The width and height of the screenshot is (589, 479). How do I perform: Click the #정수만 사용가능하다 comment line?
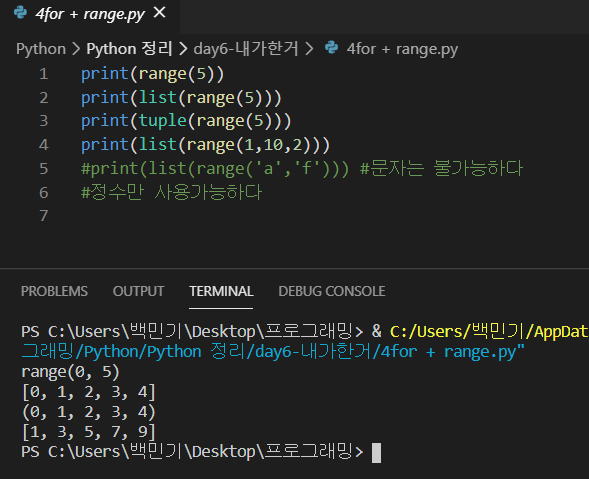pos(171,192)
